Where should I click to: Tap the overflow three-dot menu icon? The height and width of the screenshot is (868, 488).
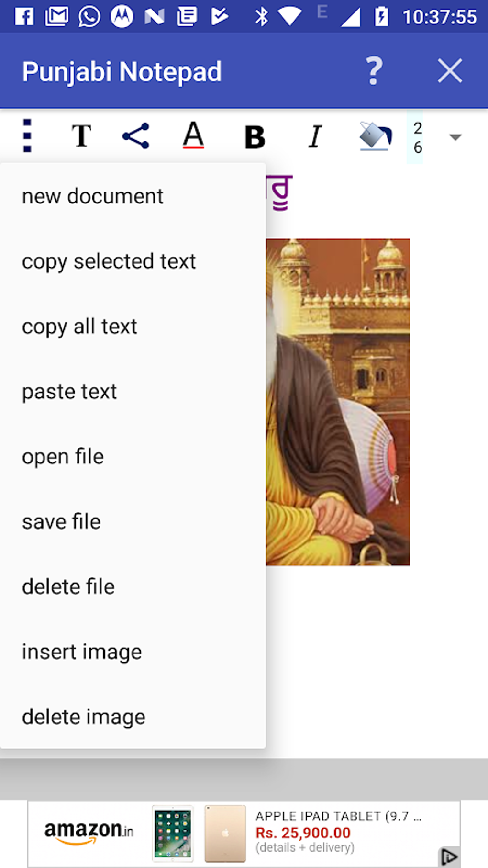click(x=27, y=136)
